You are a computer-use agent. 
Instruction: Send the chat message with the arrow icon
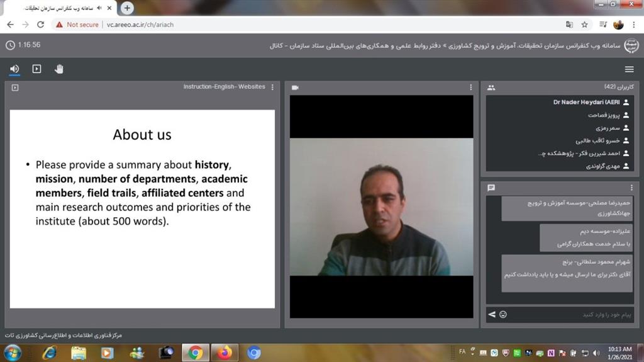(x=492, y=314)
